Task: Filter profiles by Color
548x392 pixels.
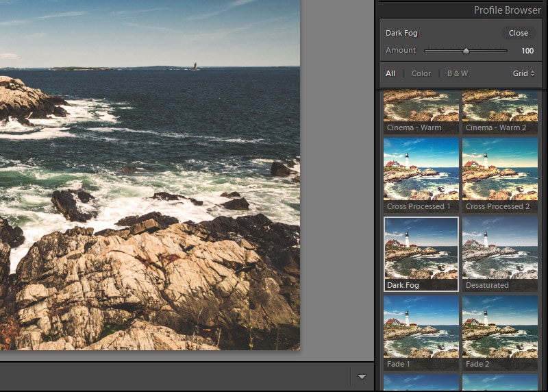Action: (421, 73)
